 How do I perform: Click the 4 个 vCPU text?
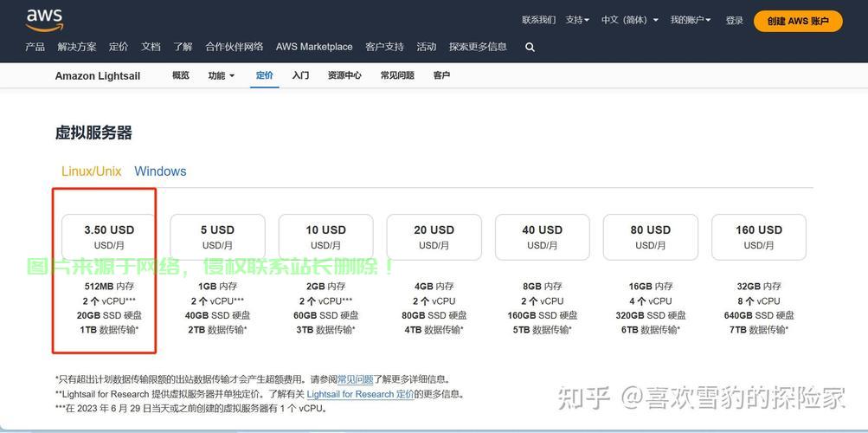click(651, 301)
